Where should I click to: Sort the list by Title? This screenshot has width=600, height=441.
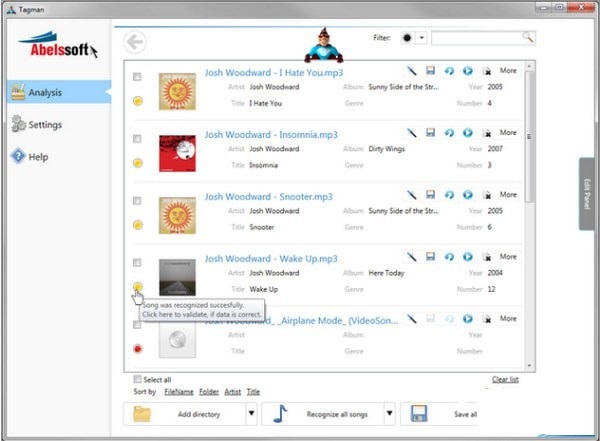253,392
